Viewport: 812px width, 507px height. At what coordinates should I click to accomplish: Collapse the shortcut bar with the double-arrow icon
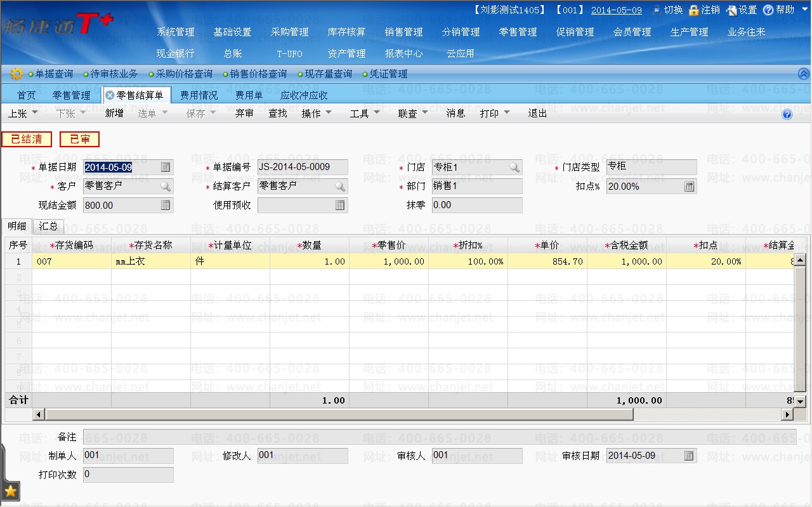[x=803, y=74]
